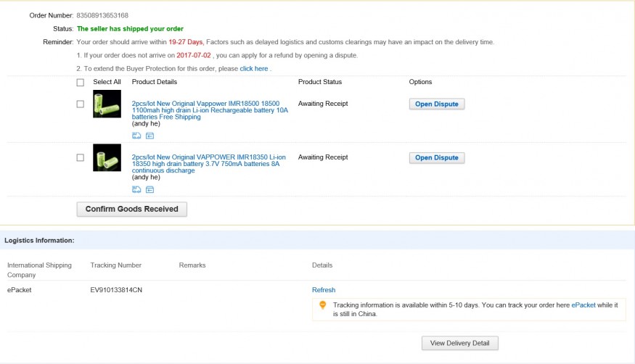Open the IMR18500 battery product thumbnail

107,104
